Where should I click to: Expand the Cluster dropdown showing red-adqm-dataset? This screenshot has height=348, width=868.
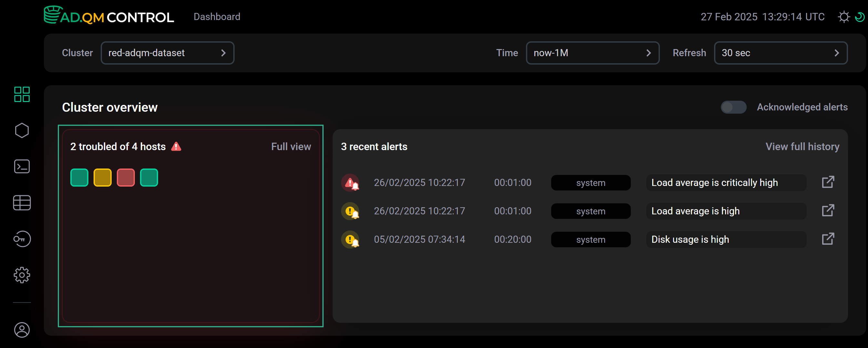click(167, 53)
